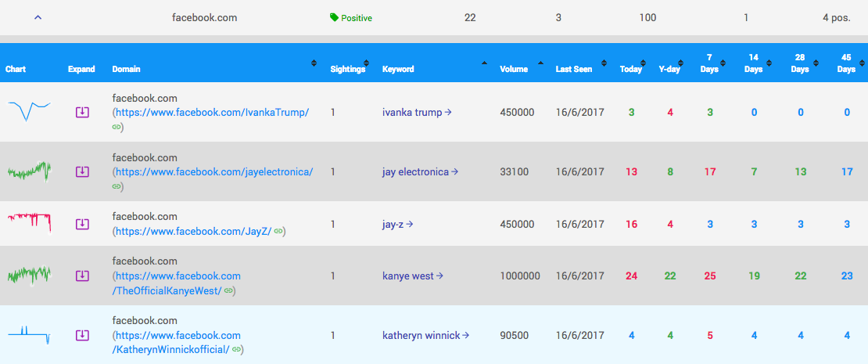This screenshot has height=364, width=868.
Task: Click volume value 33100
Action: pos(515,171)
